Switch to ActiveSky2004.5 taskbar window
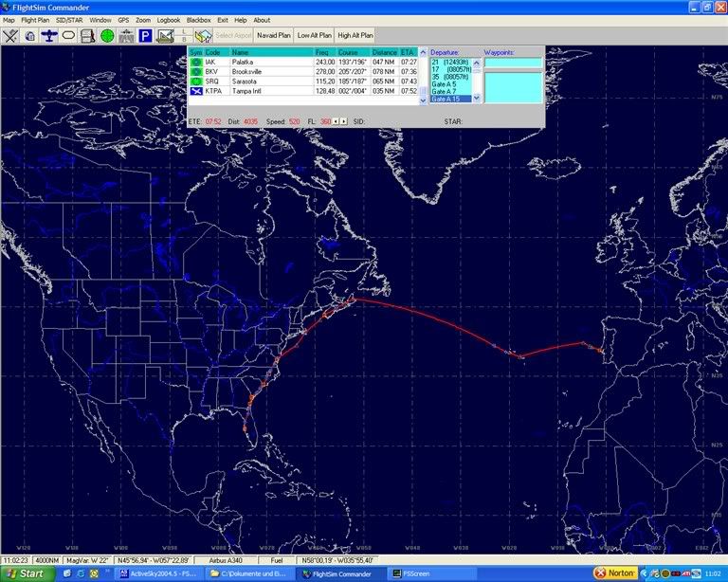728x582 pixels. [158, 573]
